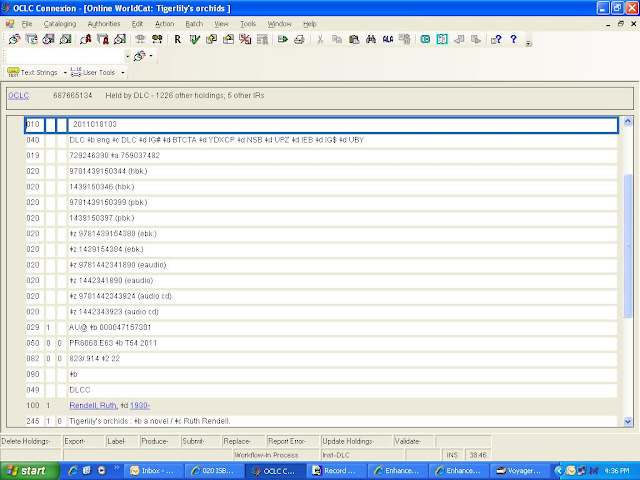Click the Cut scissors icon
640x480 pixels.
320,39
